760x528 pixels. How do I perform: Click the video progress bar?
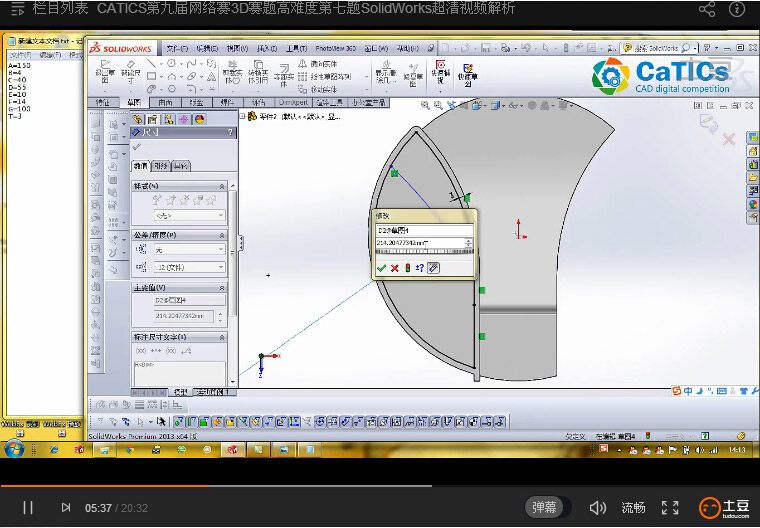pyautogui.click(x=380, y=485)
